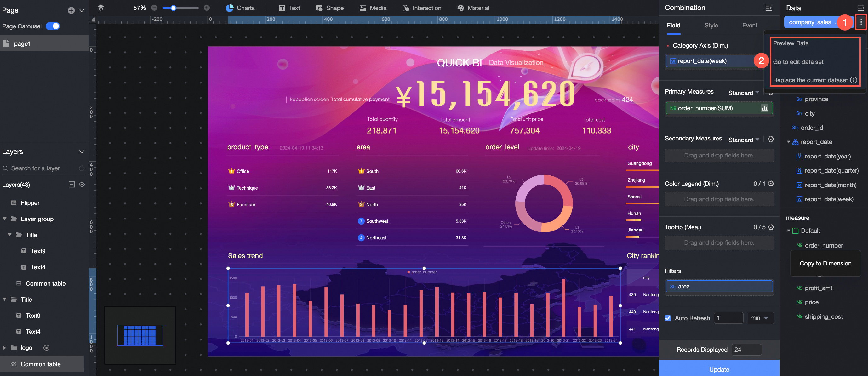Open Secondary Measures settings gear
The image size is (868, 376).
[x=771, y=139]
